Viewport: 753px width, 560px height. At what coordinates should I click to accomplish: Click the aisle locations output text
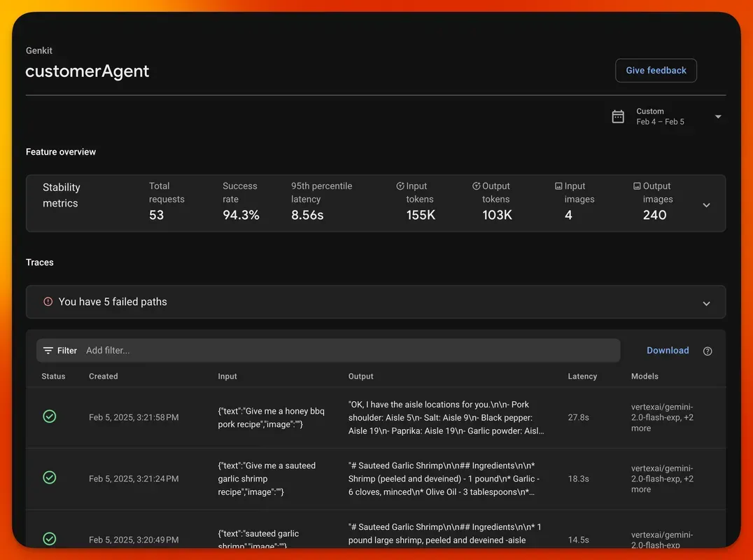[446, 418]
